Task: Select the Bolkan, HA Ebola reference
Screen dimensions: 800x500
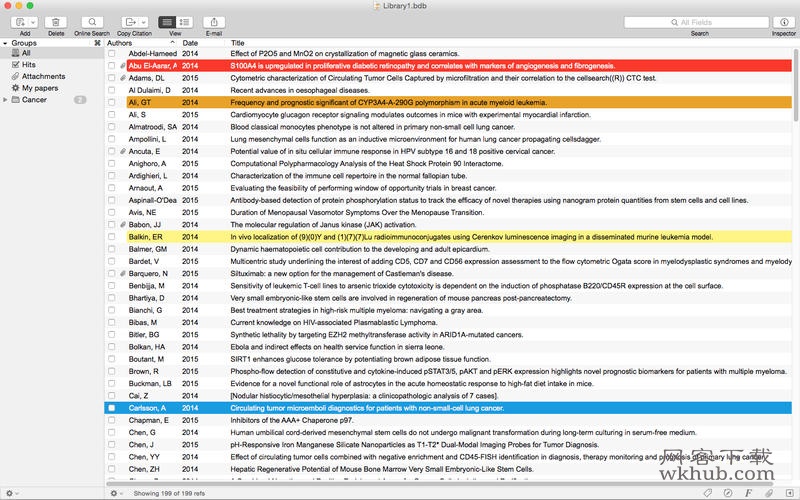Action: [449, 347]
